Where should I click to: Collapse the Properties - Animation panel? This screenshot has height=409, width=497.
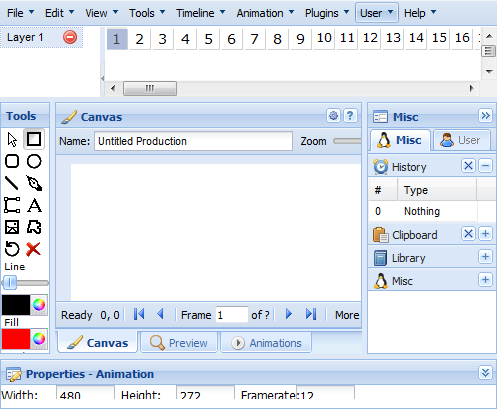point(486,373)
